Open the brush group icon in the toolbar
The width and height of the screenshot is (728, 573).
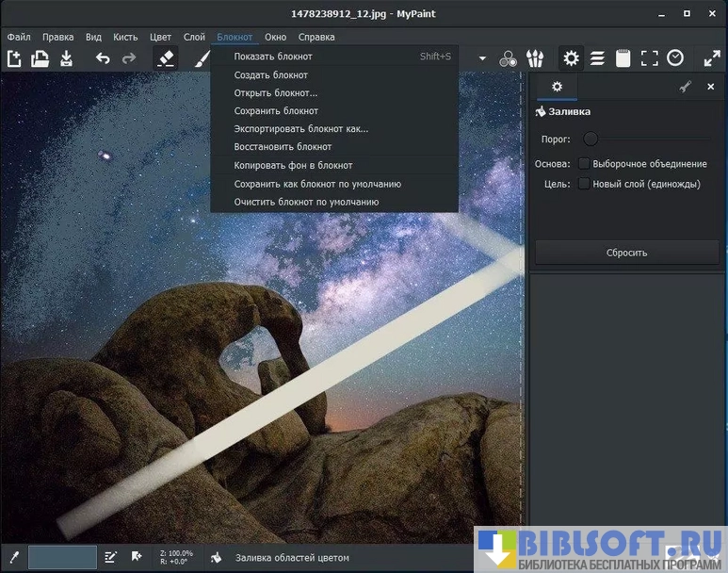coord(535,58)
